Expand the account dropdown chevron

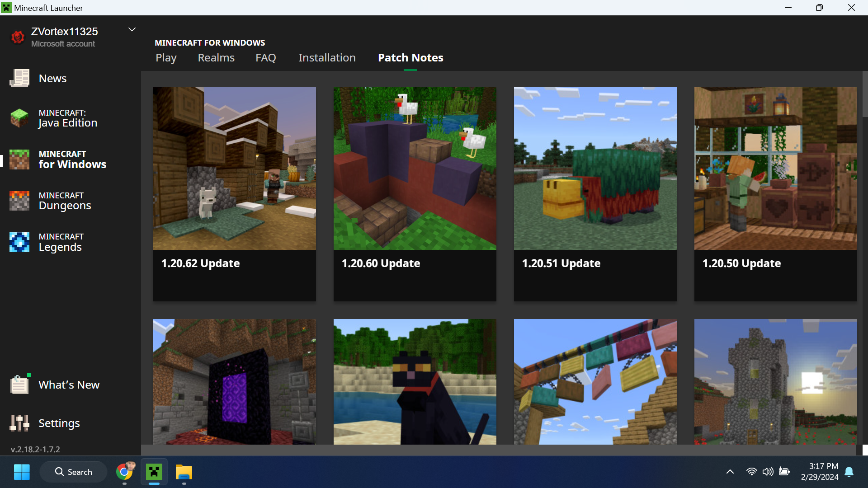[x=132, y=30]
